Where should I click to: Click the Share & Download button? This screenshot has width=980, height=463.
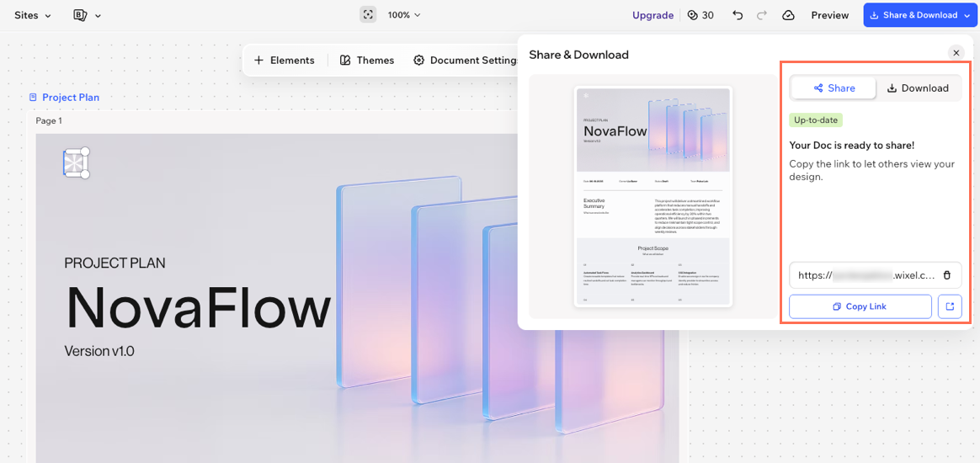point(921,15)
